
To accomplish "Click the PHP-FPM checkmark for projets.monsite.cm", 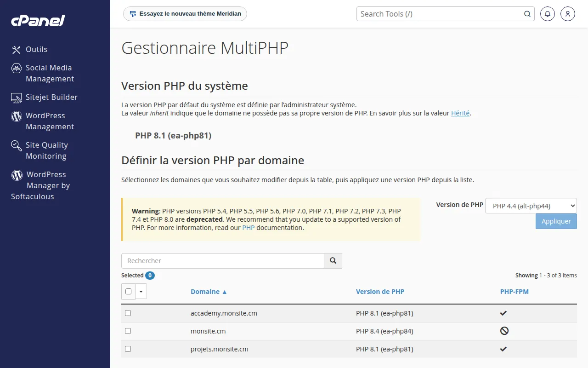I will pyautogui.click(x=503, y=349).
